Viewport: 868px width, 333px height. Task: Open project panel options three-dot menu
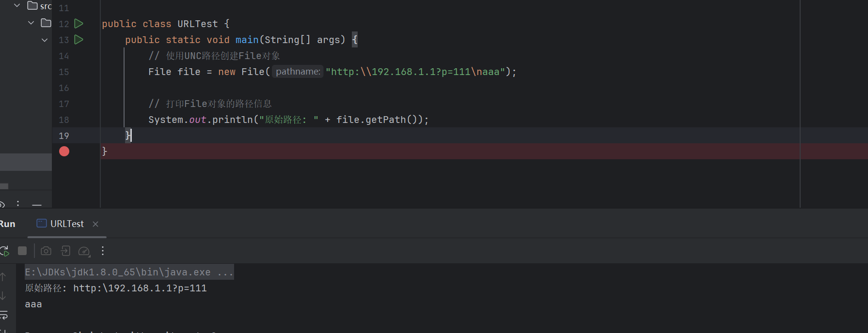pyautogui.click(x=18, y=204)
